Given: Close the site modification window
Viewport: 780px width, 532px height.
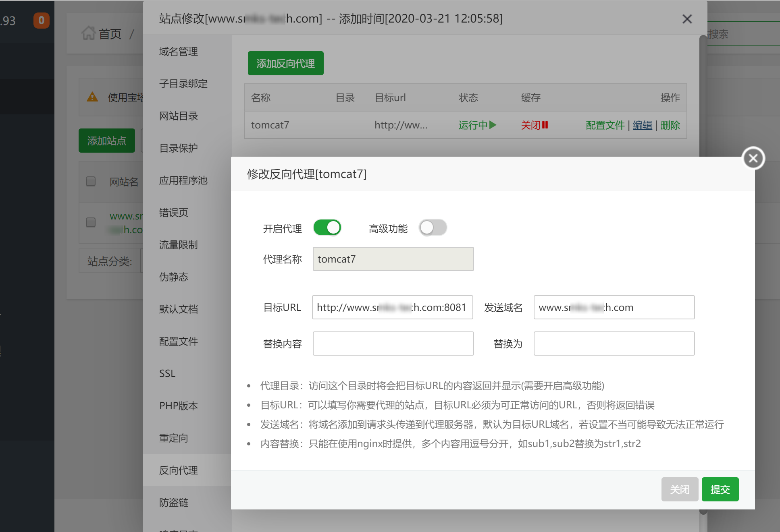Looking at the screenshot, I should pyautogui.click(x=687, y=19).
